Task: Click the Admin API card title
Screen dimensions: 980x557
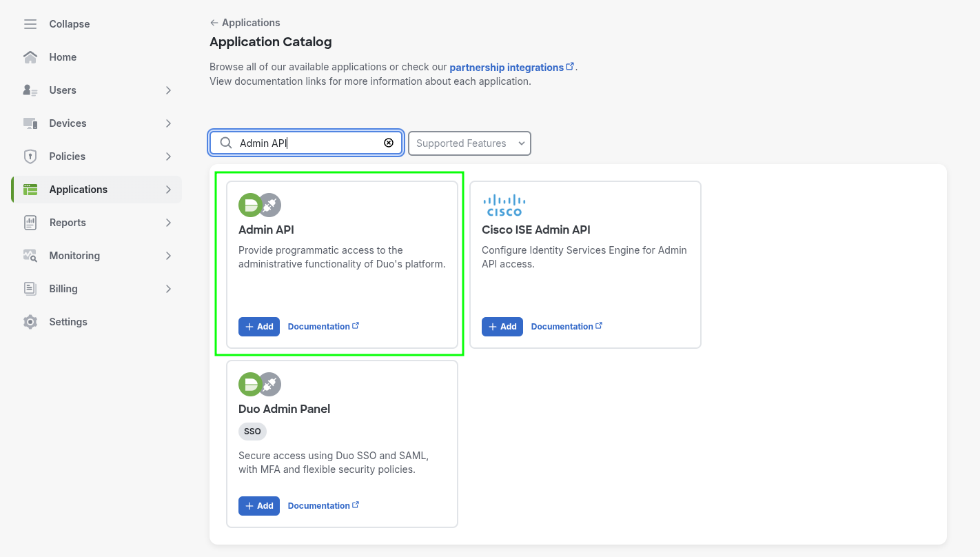Action: [x=266, y=230]
